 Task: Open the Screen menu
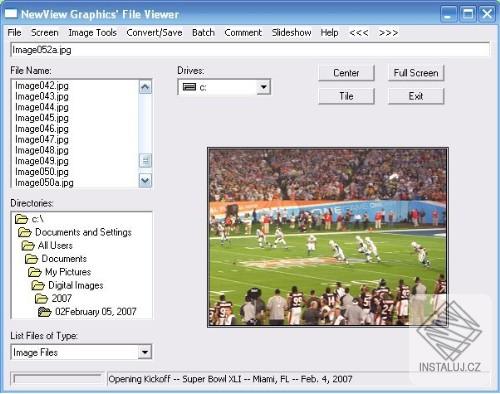tap(45, 33)
